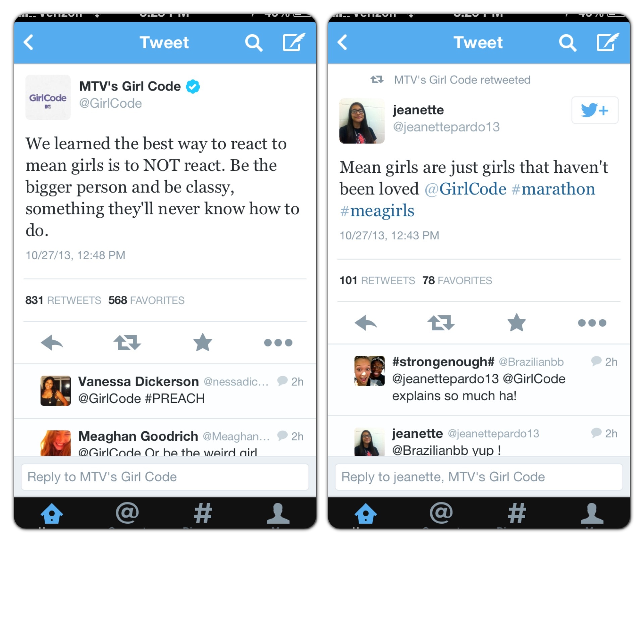Open Vanessa Dickerson's reply

pos(165,391)
